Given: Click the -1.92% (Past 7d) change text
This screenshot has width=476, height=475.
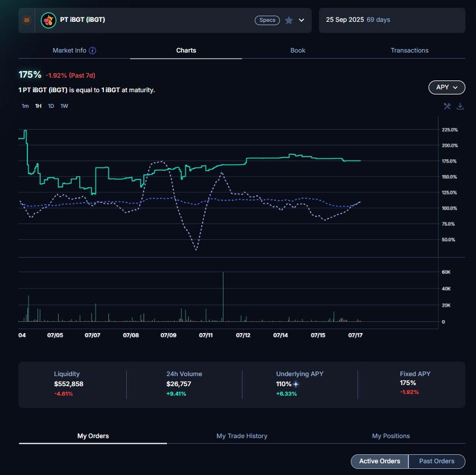Looking at the screenshot, I should pos(70,75).
